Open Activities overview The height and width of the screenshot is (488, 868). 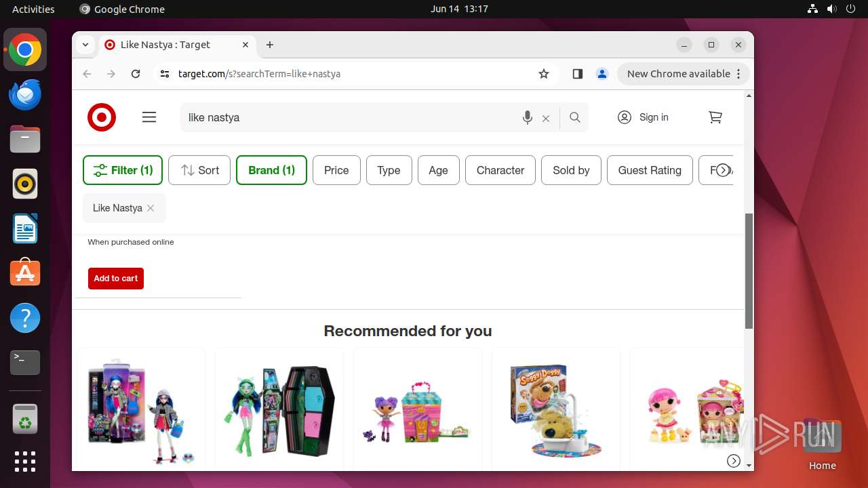point(33,9)
